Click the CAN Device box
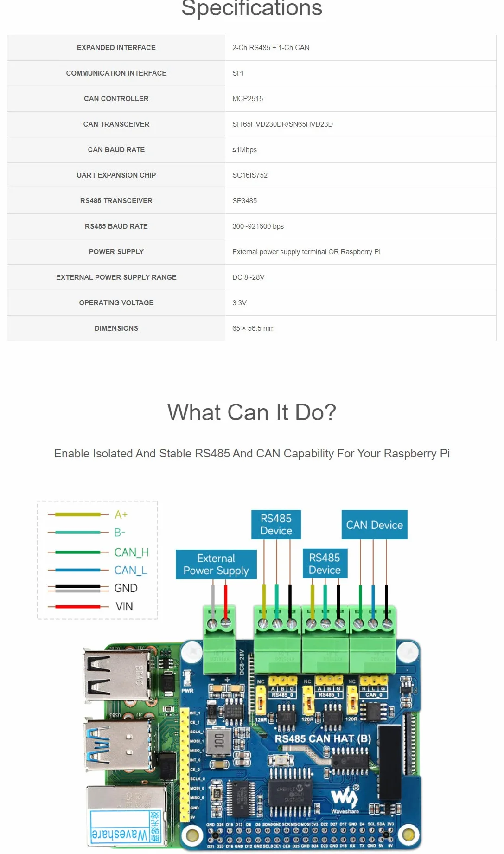The height and width of the screenshot is (854, 504). [375, 525]
